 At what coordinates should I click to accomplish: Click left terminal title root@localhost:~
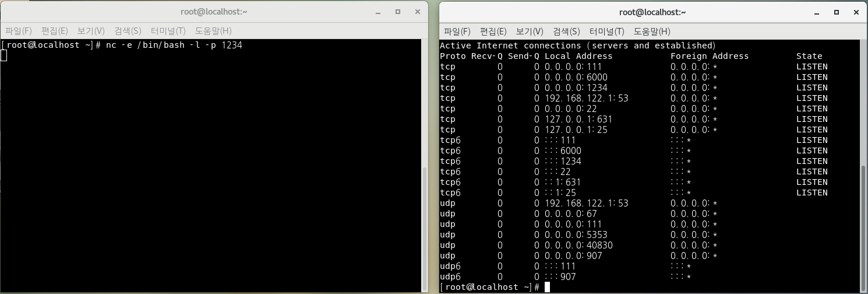214,12
